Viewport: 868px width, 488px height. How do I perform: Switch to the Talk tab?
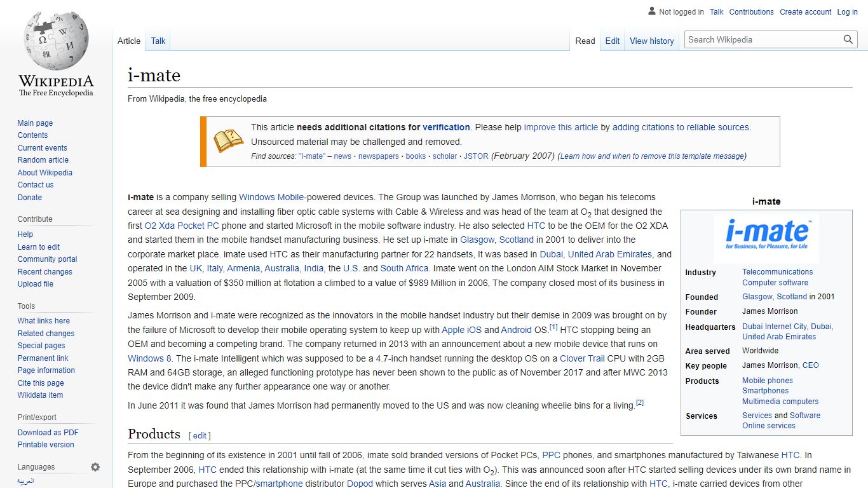158,41
